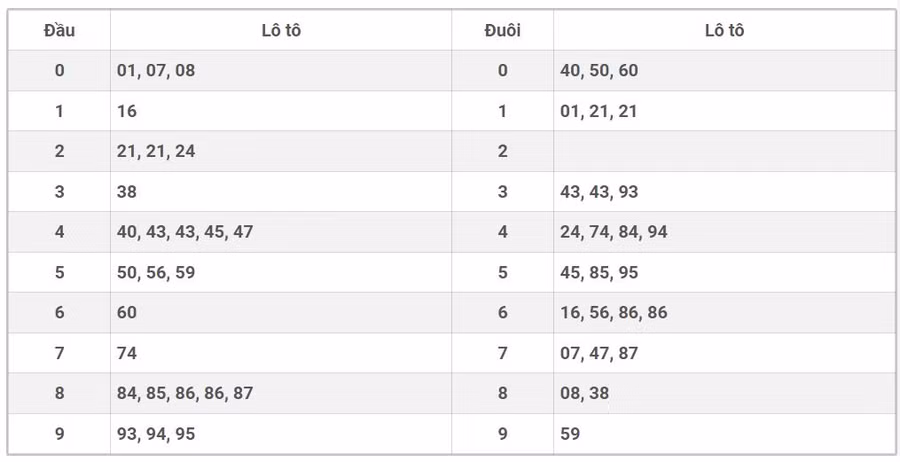Select the "Lô tô" header beside Đầu
Viewport: 900px width, 462px height.
281,30
